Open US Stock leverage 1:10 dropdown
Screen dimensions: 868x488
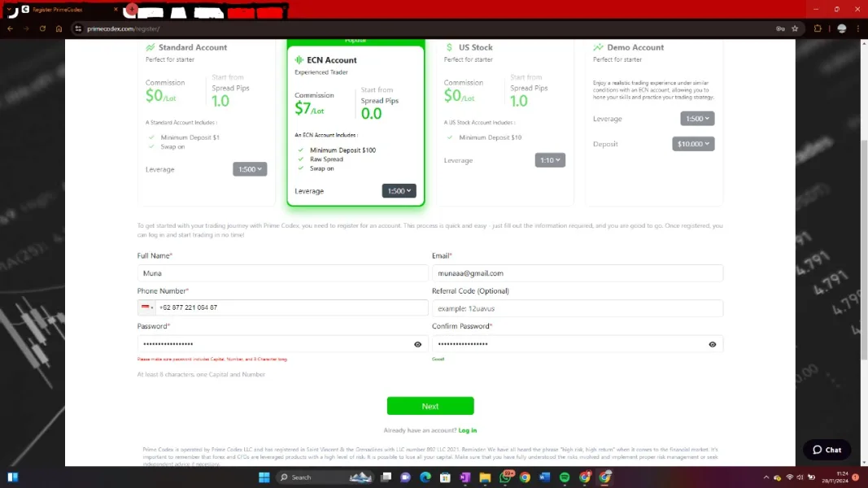pos(550,160)
